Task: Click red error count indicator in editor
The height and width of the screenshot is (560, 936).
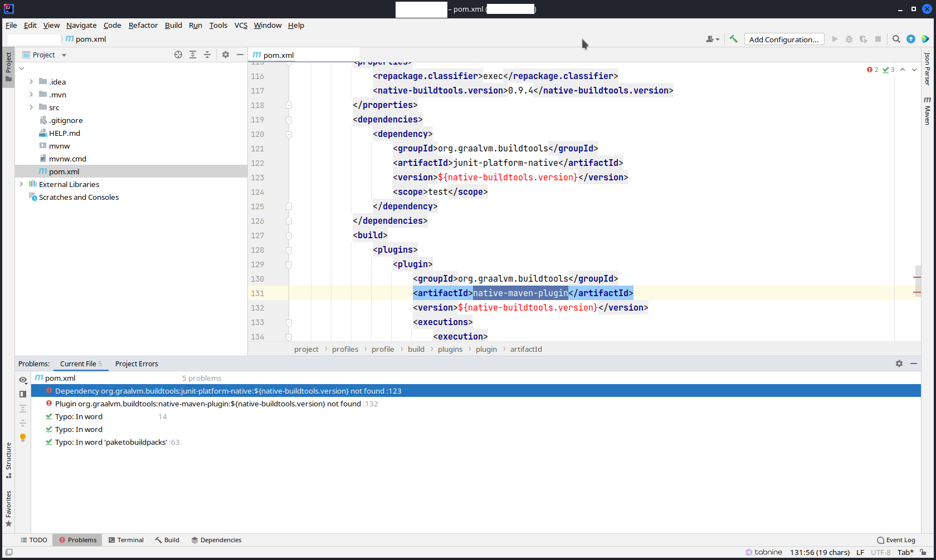Action: [872, 70]
